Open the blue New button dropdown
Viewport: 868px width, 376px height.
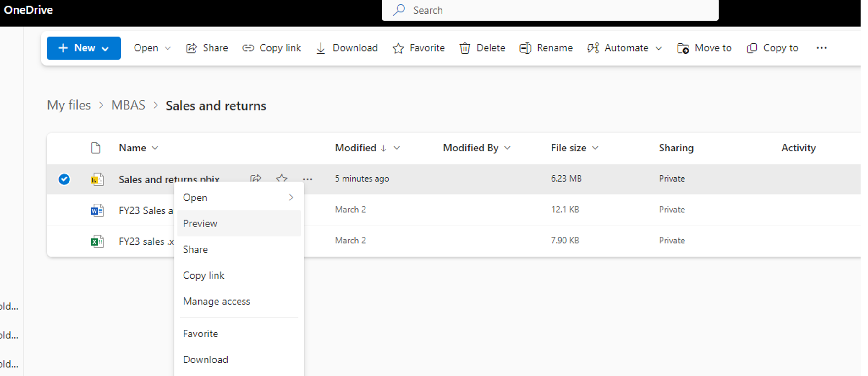pos(84,48)
